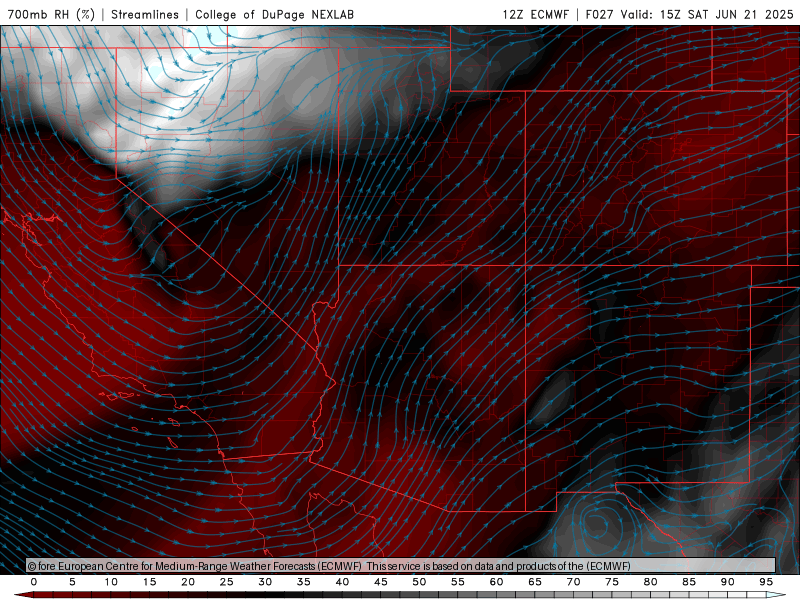Screen dimensions: 800x600
Task: Click the "Valid: 15Z SAT JUN 21 2025" text
Action: click(707, 14)
